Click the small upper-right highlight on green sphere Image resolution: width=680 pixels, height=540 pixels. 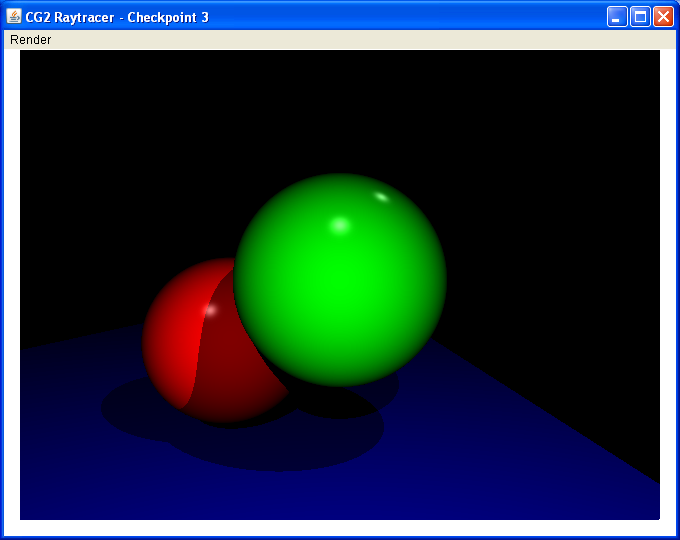381,196
